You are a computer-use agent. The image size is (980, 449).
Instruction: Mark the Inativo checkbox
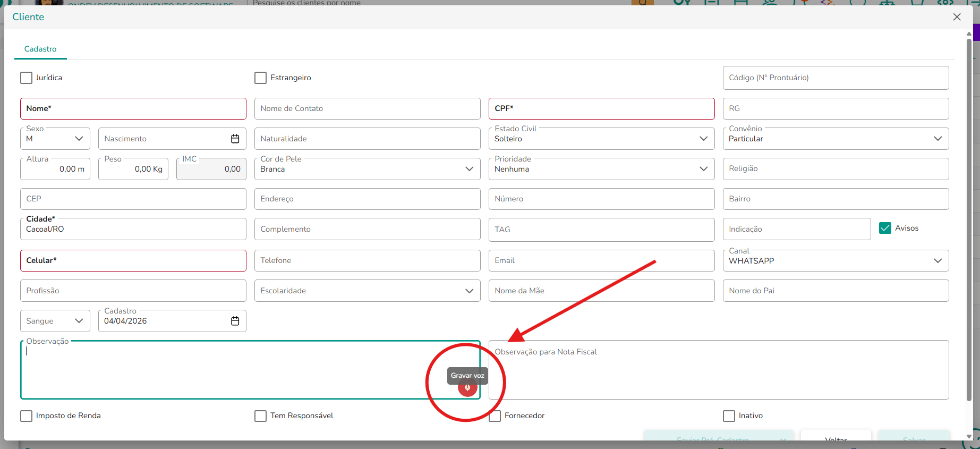point(729,416)
